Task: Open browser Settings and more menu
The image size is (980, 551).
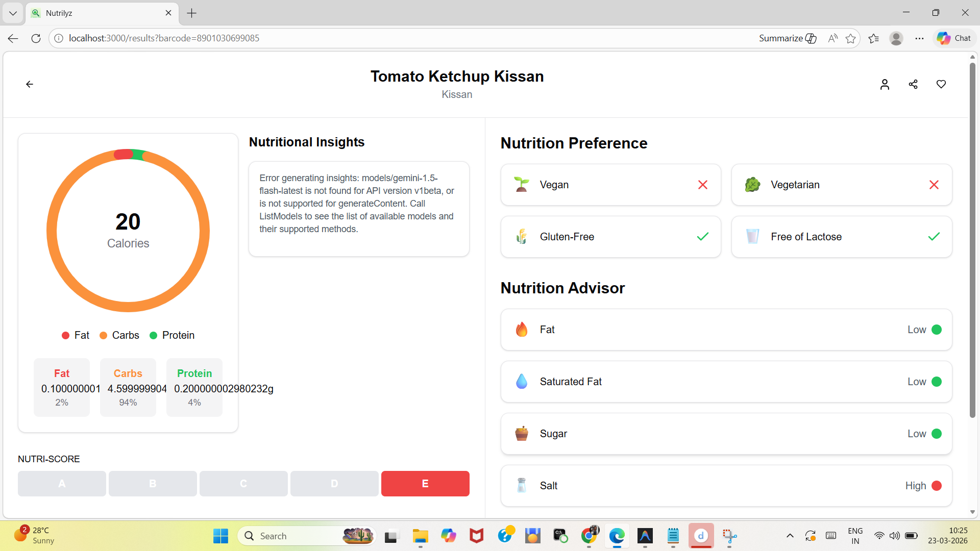Action: pyautogui.click(x=919, y=38)
